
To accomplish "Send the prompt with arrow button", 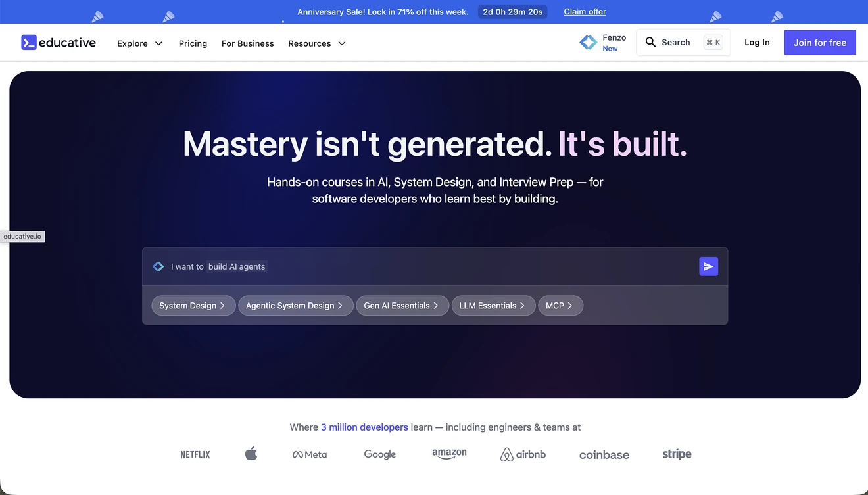I will (x=708, y=266).
